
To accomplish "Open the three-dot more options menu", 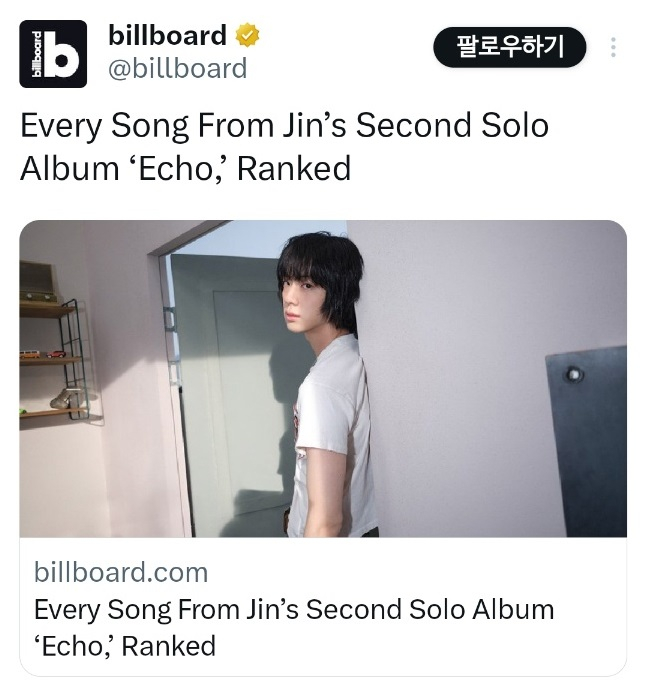I will pyautogui.click(x=613, y=48).
